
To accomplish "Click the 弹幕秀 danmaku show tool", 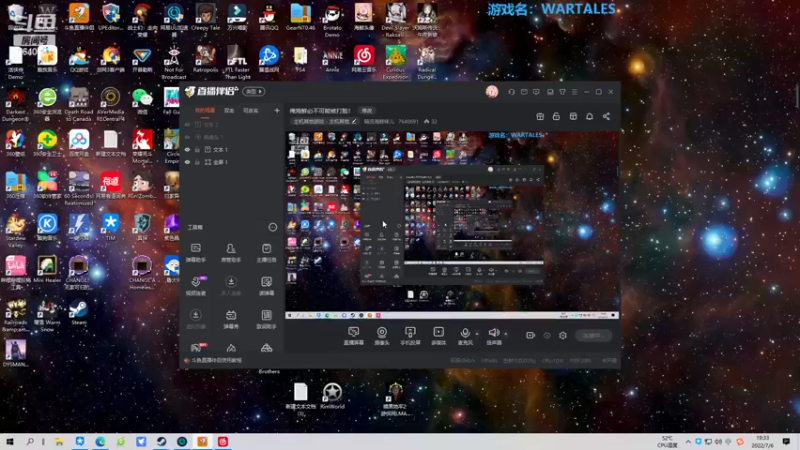I will (x=231, y=319).
